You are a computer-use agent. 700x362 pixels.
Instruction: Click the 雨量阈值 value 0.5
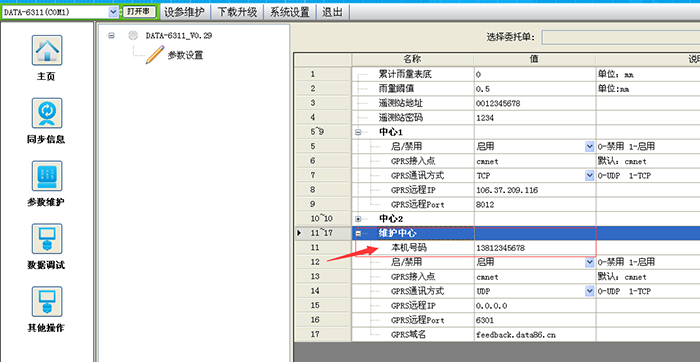[x=535, y=89]
